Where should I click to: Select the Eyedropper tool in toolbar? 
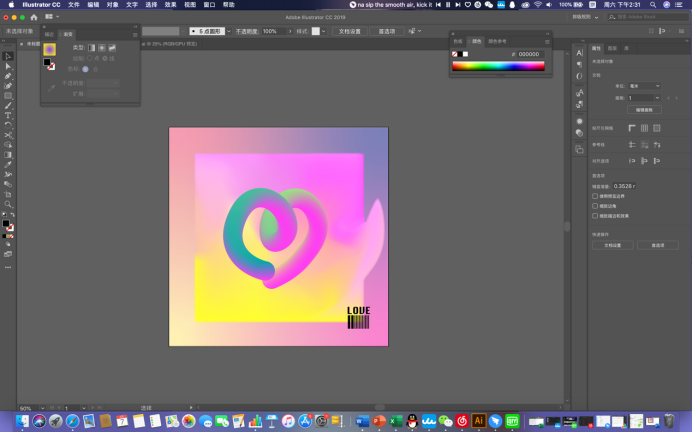pyautogui.click(x=8, y=165)
